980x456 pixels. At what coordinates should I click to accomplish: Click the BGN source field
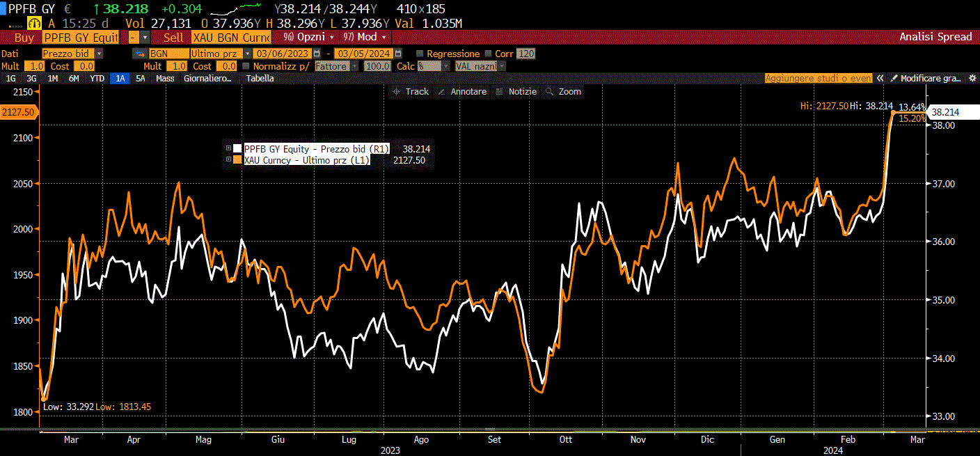click(x=168, y=54)
